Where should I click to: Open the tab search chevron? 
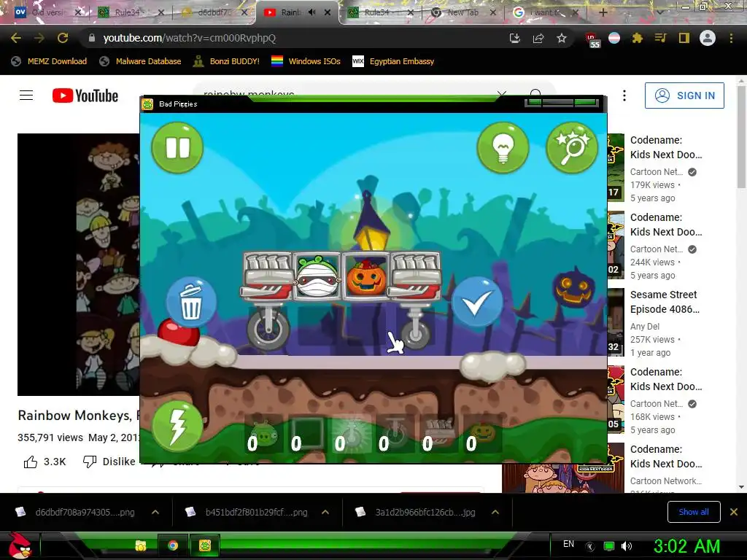pyautogui.click(x=660, y=12)
